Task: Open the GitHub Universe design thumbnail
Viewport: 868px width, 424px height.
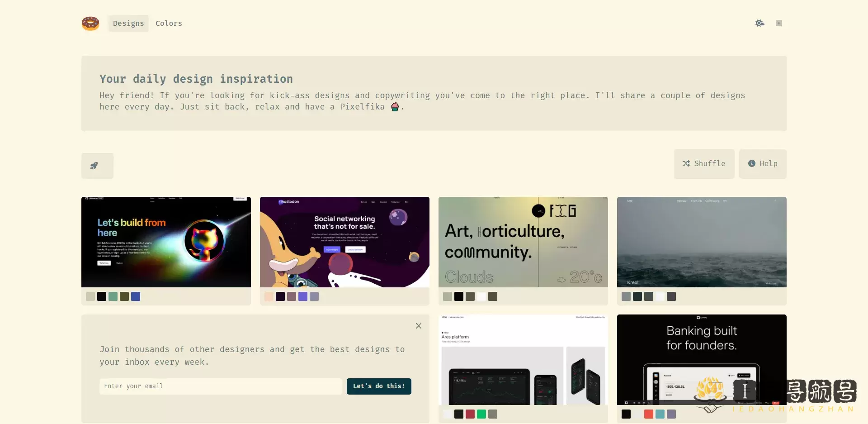Action: 166,242
